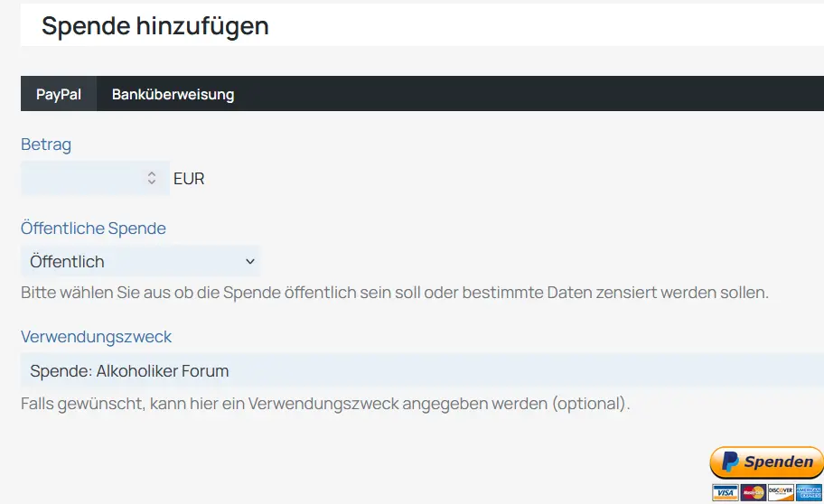Switch to the Banküberweisung tab
The height and width of the screenshot is (504, 824).
coord(173,94)
